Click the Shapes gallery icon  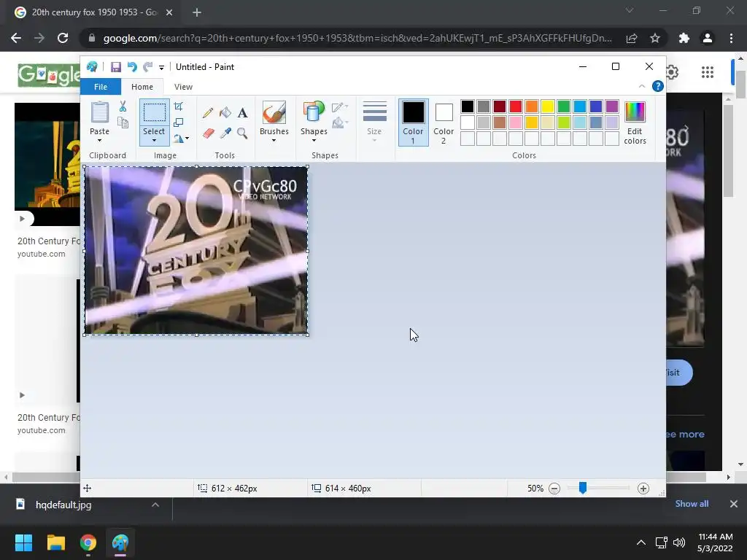pyautogui.click(x=314, y=113)
